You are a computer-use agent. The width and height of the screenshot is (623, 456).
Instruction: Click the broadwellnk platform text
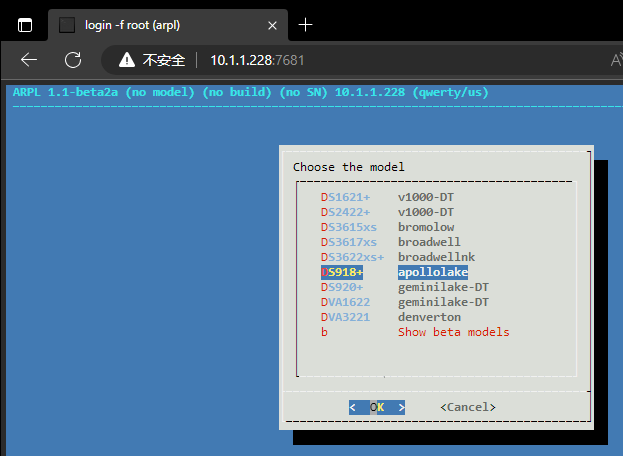pyautogui.click(x=437, y=257)
